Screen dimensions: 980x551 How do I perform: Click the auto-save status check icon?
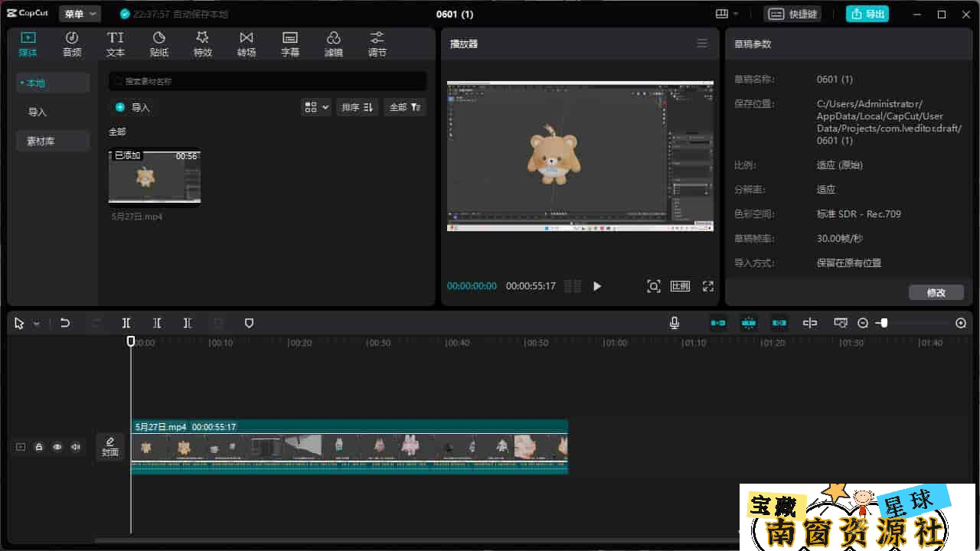(x=126, y=14)
